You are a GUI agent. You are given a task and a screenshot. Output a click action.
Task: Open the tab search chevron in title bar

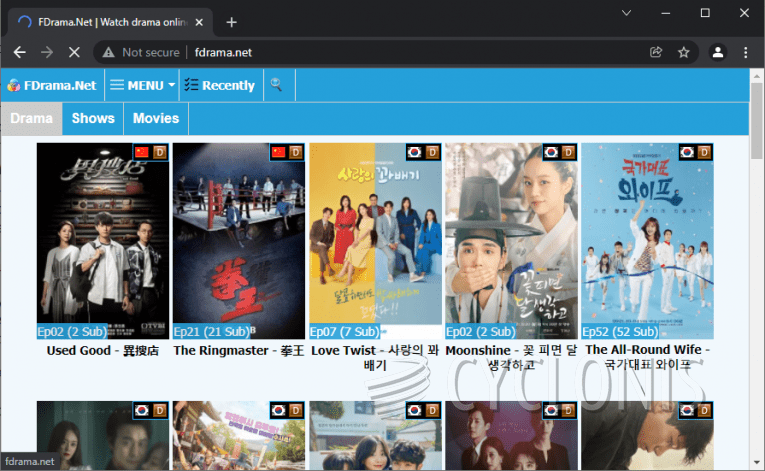tap(627, 13)
